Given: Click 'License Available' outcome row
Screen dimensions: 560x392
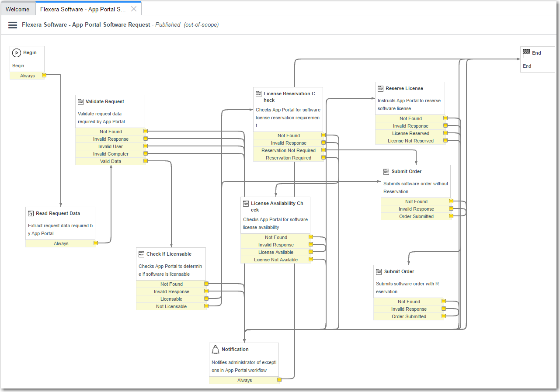Looking at the screenshot, I should [x=276, y=252].
